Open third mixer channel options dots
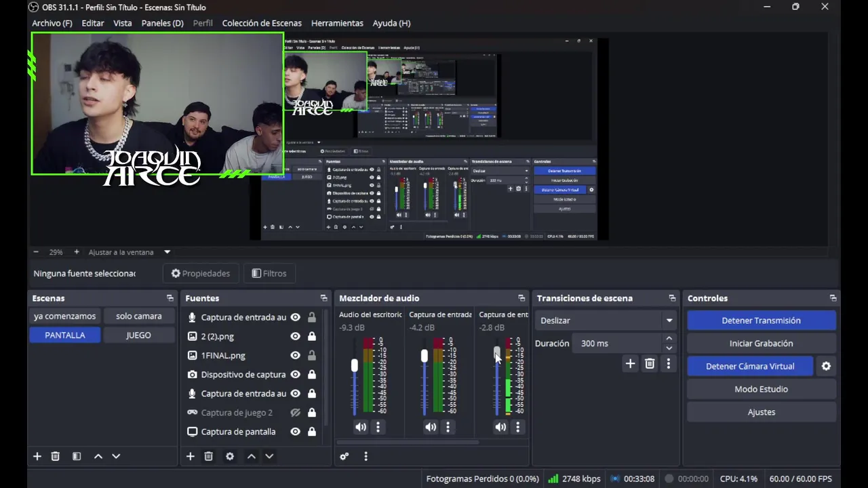This screenshot has width=868, height=488. (x=517, y=427)
